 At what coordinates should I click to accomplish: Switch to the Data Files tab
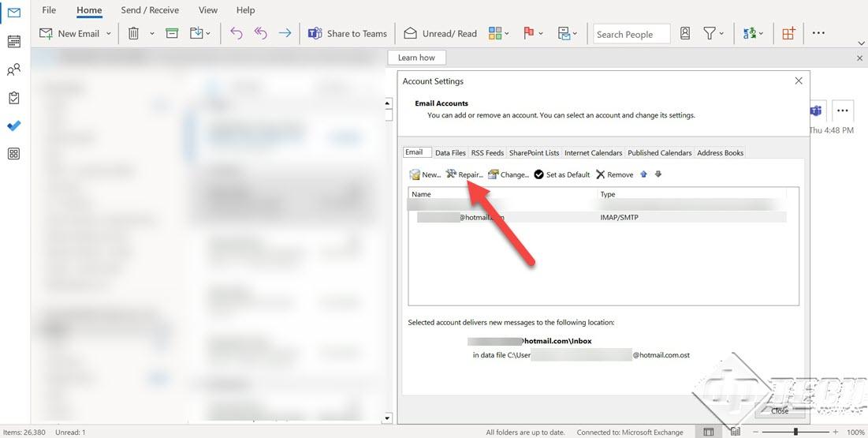point(450,153)
